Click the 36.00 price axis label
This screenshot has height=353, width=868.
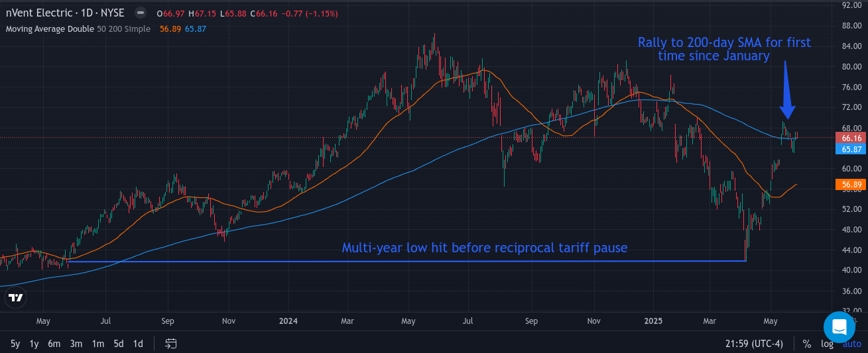(851, 291)
